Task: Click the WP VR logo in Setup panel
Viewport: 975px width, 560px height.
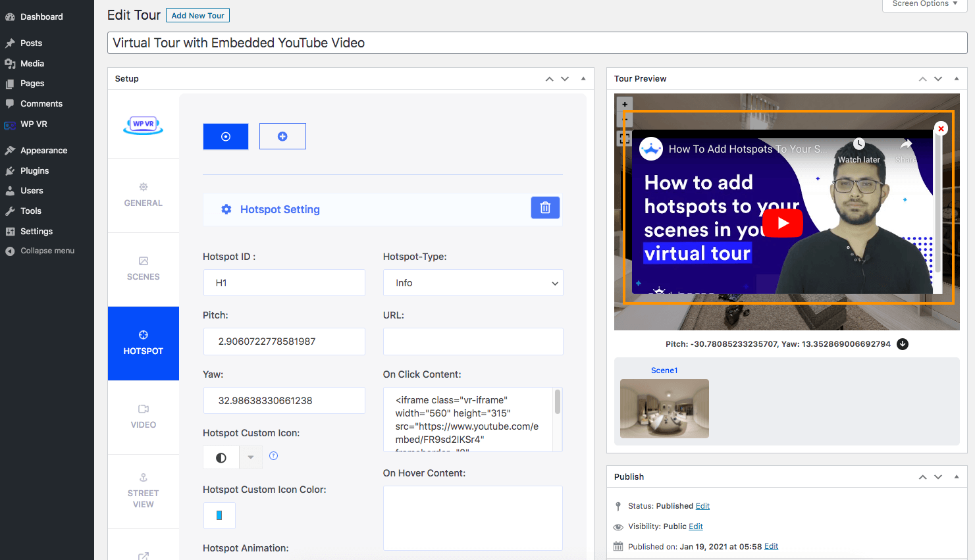Action: pos(144,124)
